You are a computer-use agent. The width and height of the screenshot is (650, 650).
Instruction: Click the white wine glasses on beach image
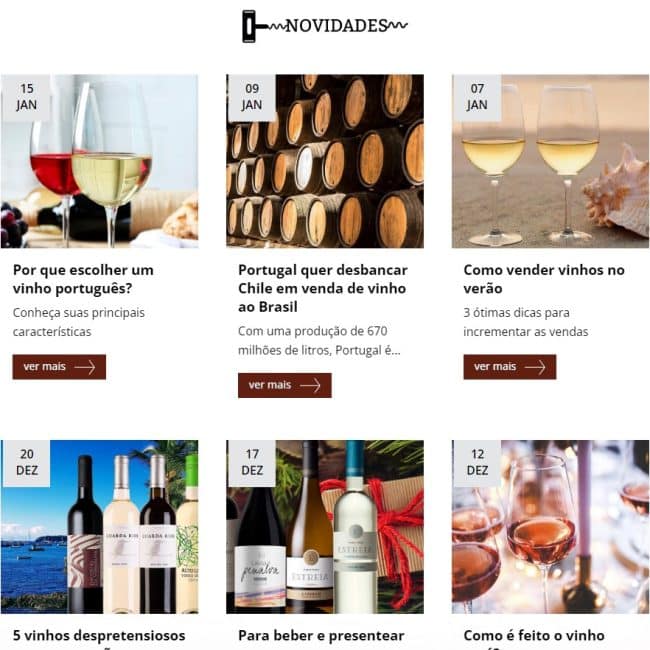coord(551,161)
